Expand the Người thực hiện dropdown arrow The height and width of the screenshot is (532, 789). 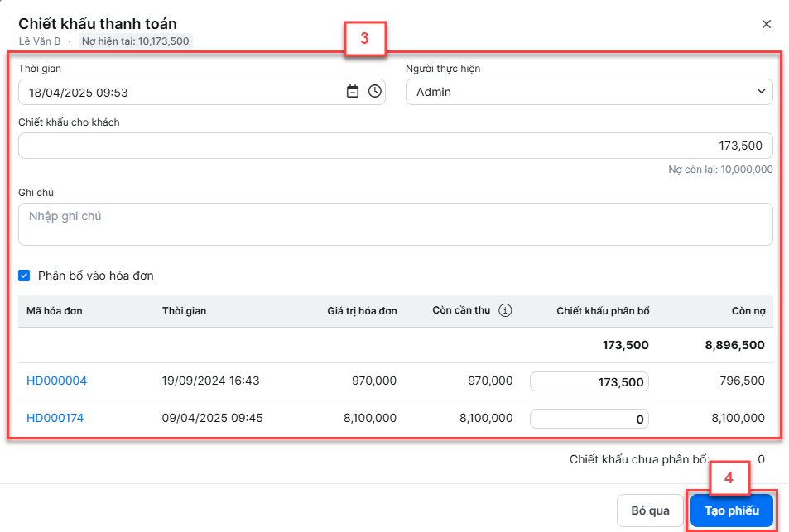pyautogui.click(x=761, y=92)
